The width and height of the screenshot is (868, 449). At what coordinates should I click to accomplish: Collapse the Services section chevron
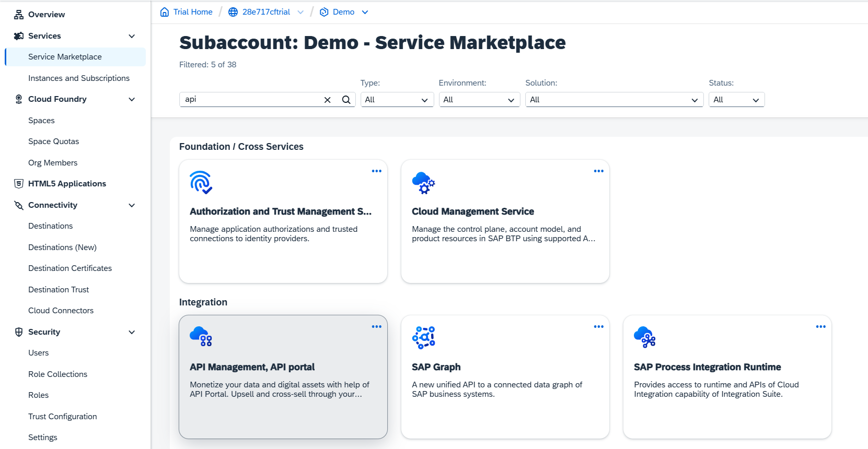click(132, 36)
